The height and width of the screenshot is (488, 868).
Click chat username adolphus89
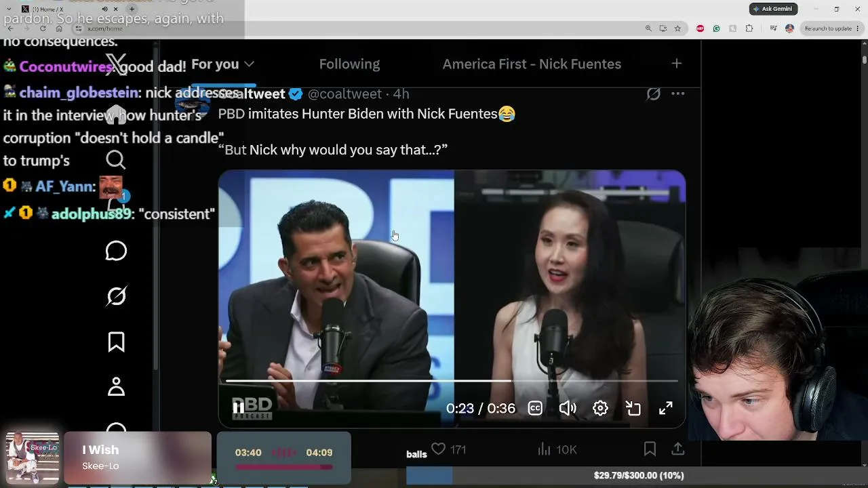pos(92,213)
